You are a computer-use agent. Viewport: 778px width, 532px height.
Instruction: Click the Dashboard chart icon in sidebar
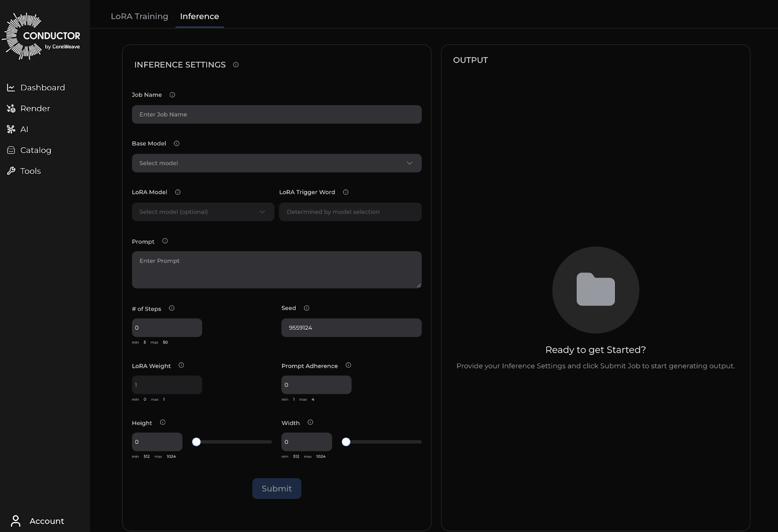(11, 87)
